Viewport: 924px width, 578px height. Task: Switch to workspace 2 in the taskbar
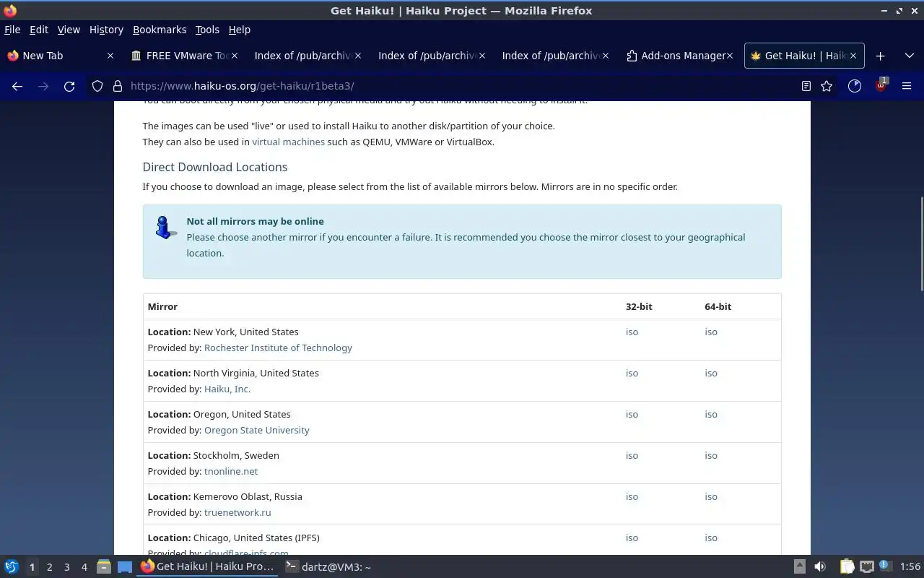tap(49, 567)
